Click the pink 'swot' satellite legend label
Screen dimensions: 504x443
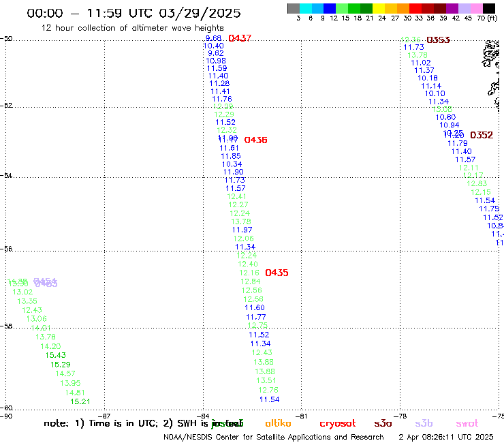coord(467,424)
